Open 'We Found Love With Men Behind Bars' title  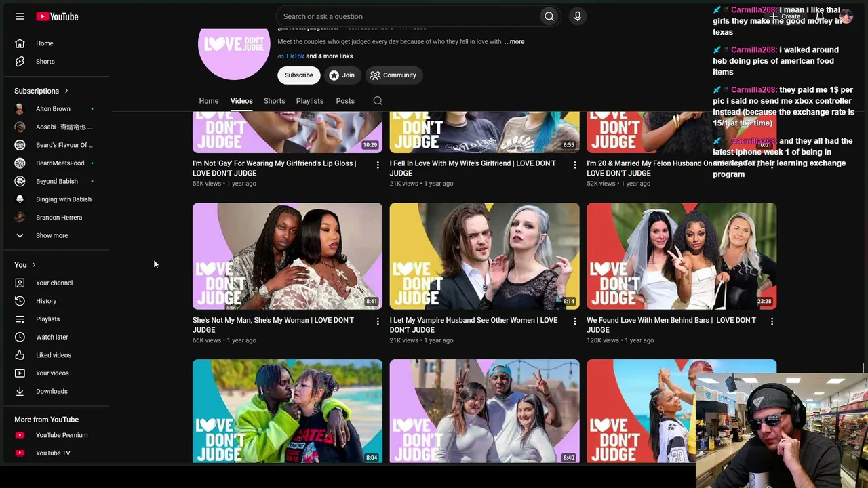tap(671, 325)
